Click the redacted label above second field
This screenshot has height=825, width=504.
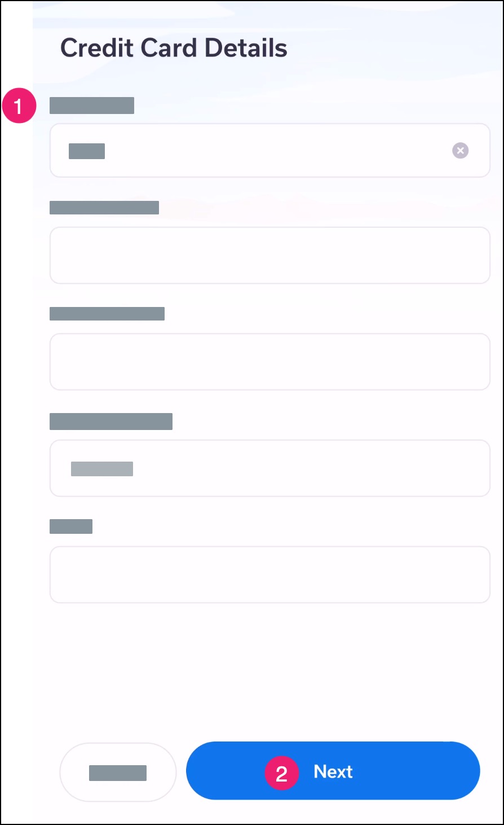[104, 208]
